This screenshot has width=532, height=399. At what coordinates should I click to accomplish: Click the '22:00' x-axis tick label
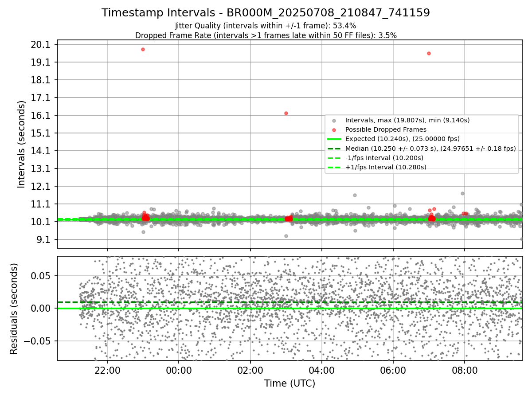pyautogui.click(x=107, y=370)
